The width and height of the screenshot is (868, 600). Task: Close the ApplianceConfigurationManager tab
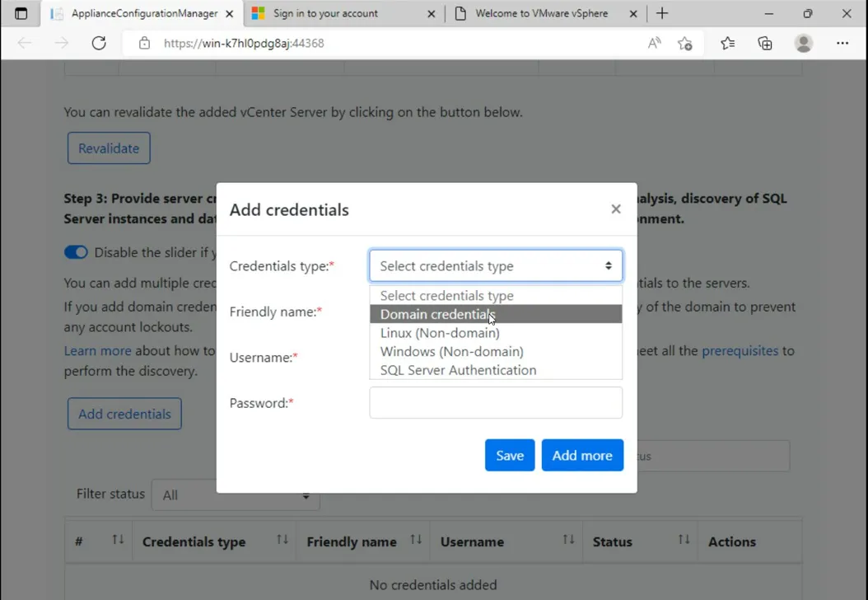pos(229,14)
